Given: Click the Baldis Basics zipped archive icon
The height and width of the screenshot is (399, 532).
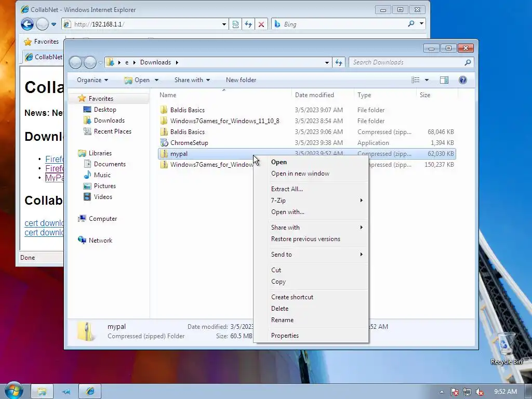Looking at the screenshot, I should click(x=164, y=131).
